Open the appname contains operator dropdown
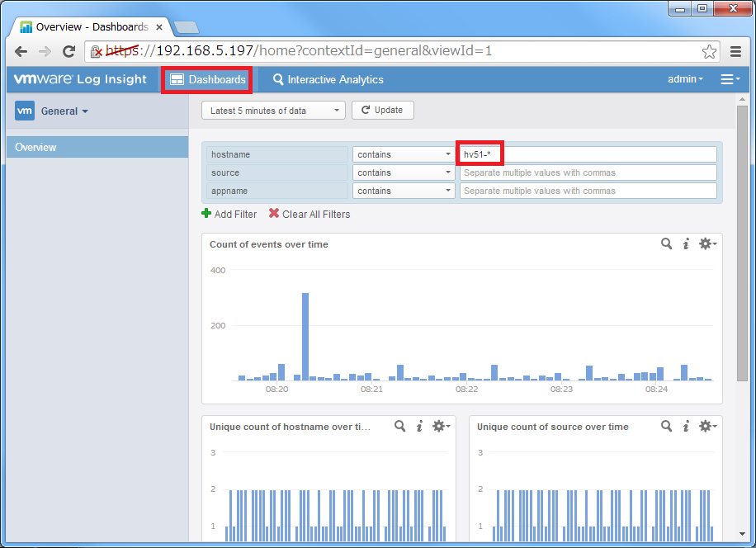The image size is (756, 548). click(x=404, y=191)
